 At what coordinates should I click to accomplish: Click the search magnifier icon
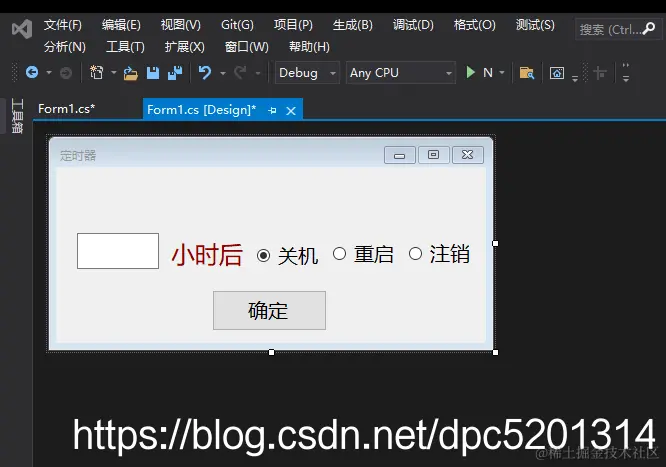coord(649,29)
